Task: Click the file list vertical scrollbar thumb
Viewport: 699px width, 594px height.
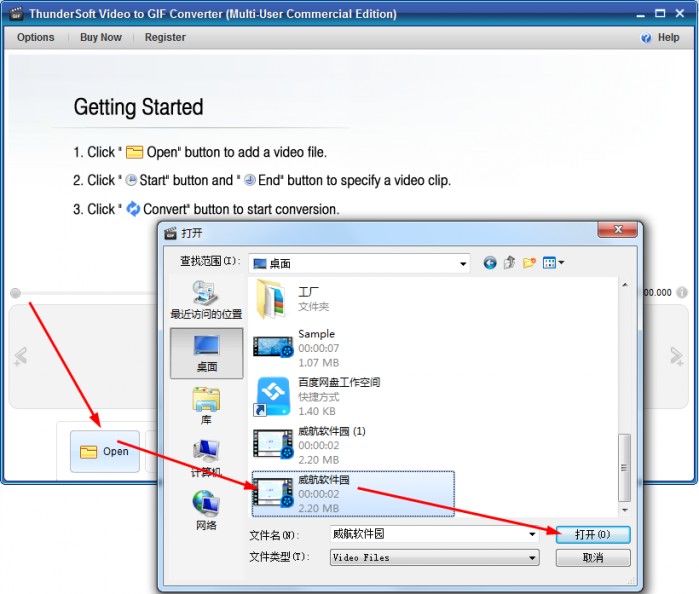Action: (625, 467)
